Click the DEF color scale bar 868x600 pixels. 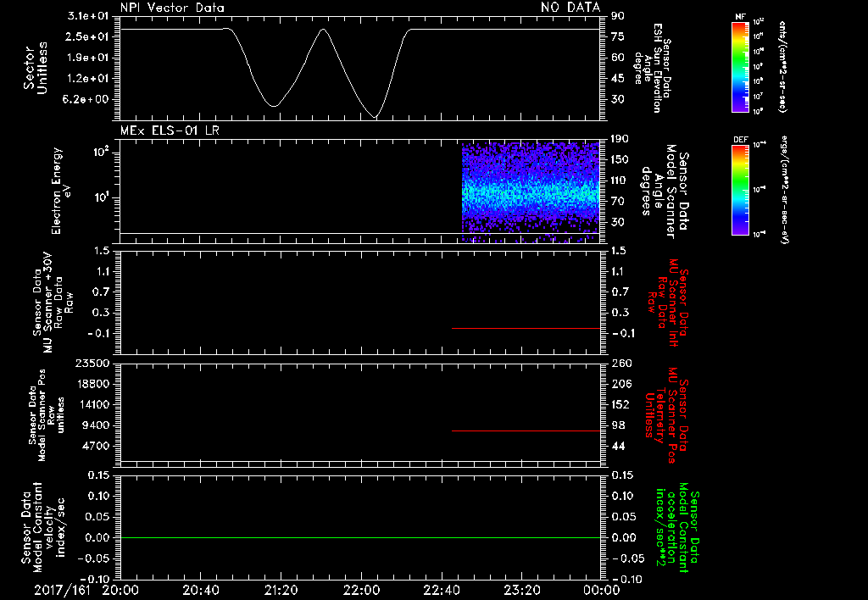click(740, 189)
